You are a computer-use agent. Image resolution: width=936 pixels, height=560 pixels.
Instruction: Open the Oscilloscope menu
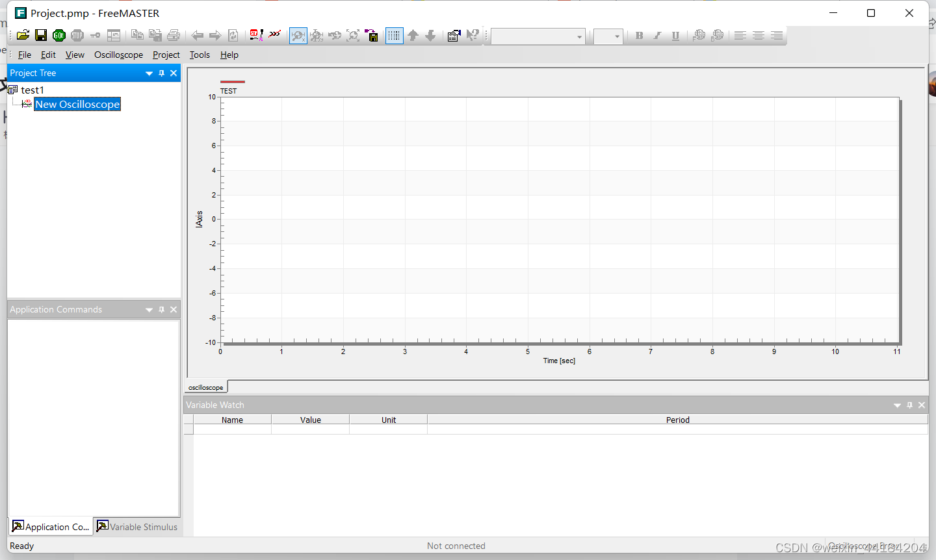(x=118, y=55)
